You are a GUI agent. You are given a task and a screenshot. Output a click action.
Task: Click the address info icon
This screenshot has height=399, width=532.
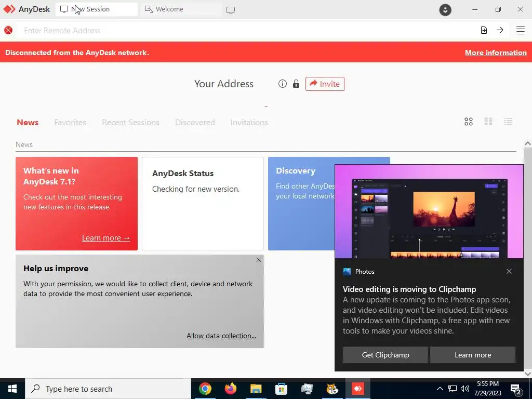point(283,84)
